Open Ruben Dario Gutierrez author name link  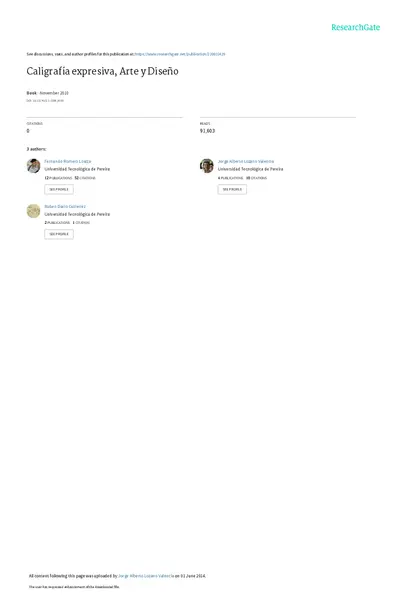tap(65, 207)
